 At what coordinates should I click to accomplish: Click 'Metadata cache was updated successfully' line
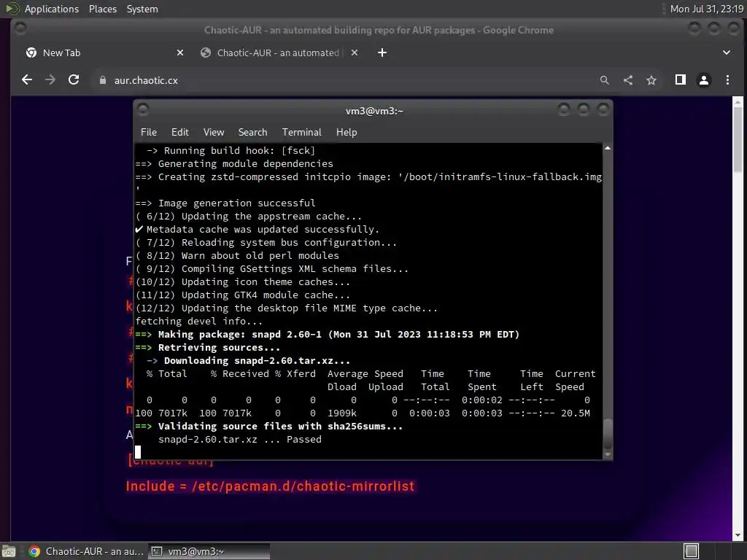[258, 229]
